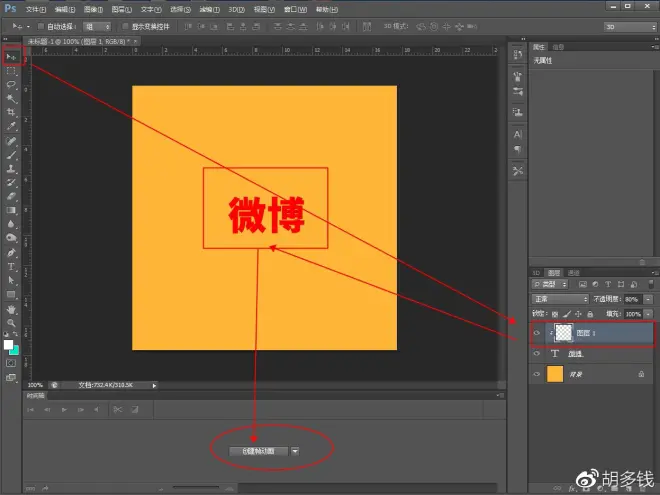660x495 pixels.
Task: Toggle type layer filter icon
Action: point(608,285)
